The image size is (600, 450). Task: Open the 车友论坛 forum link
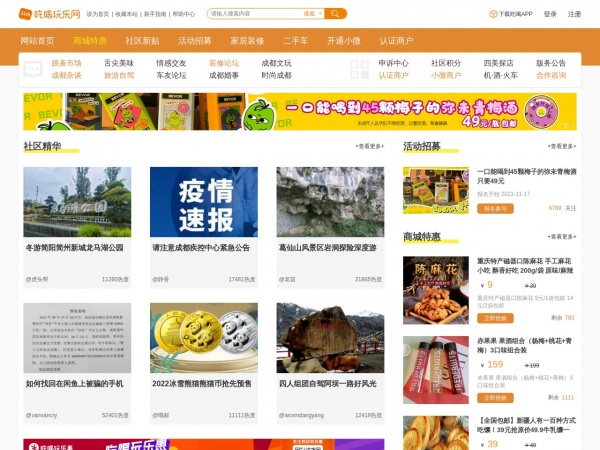pos(171,75)
